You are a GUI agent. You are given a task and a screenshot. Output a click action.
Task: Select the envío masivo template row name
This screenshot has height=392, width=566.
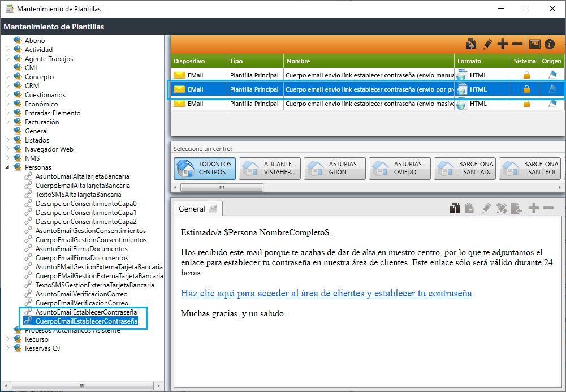click(x=369, y=104)
